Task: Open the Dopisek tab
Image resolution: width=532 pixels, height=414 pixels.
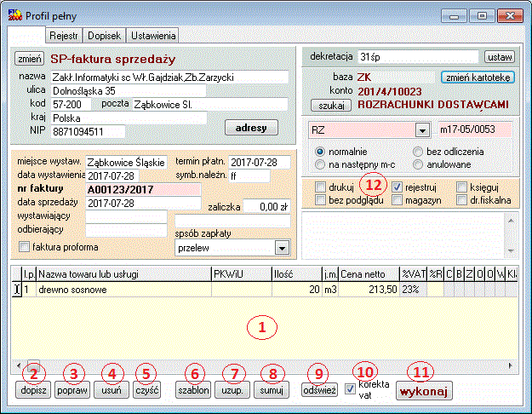Action: click(104, 36)
